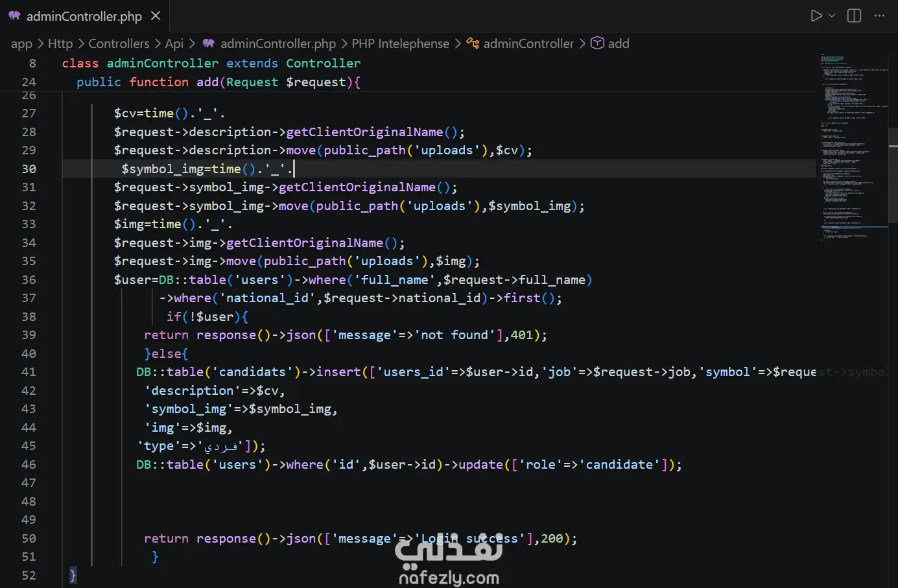Click line number 30 in the gutter
The width and height of the screenshot is (898, 588).
(29, 169)
